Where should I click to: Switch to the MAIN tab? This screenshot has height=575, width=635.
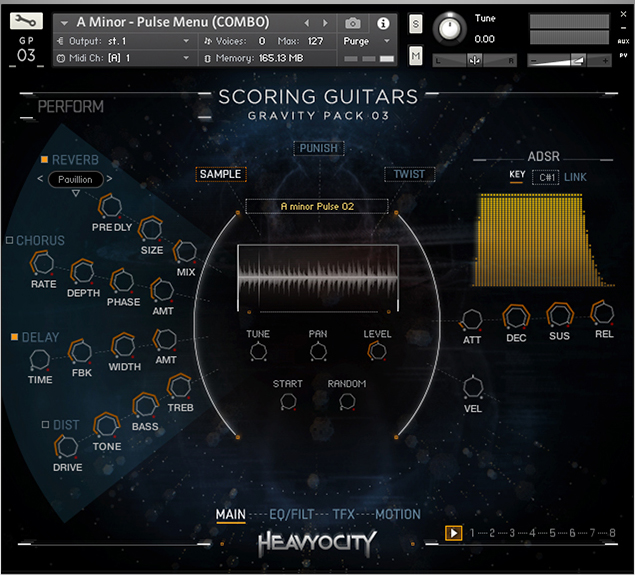pos(230,514)
